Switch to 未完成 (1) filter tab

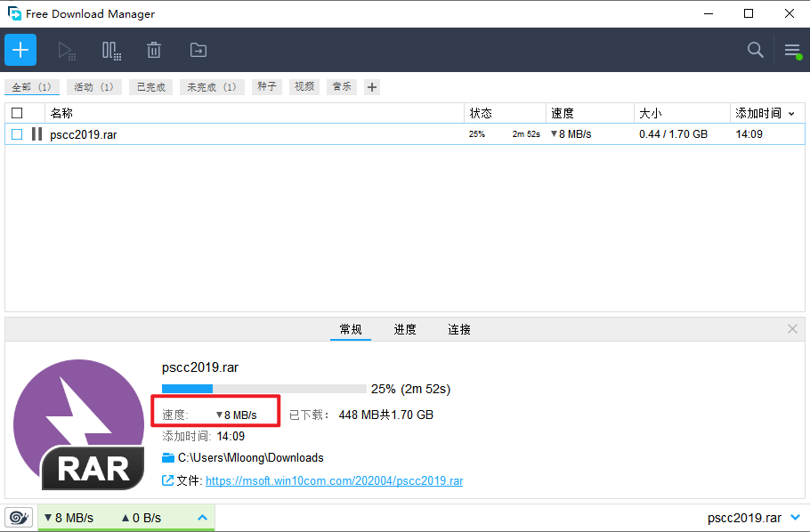(x=212, y=87)
